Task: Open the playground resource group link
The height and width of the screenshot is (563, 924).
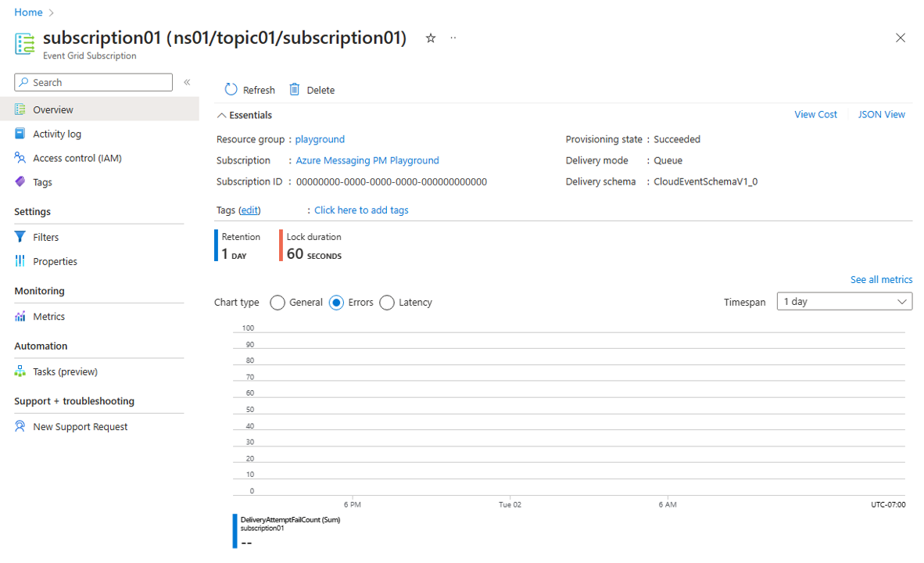Action: [320, 138]
